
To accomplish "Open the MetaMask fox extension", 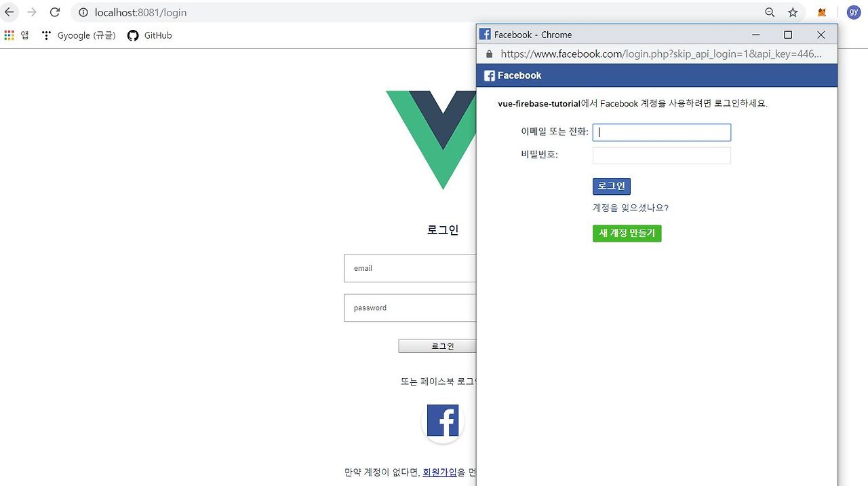I will 822,12.
